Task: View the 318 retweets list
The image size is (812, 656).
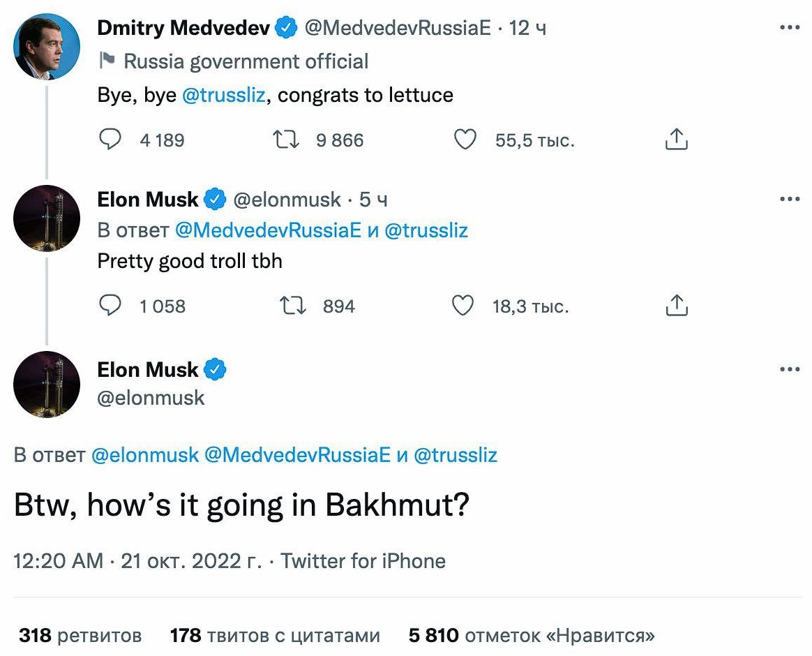Action: click(x=80, y=635)
